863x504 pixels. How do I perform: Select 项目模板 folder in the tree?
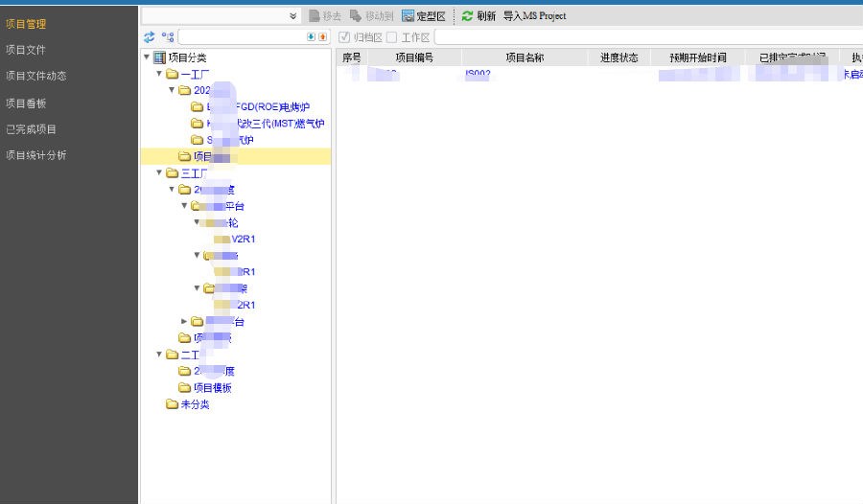(x=212, y=388)
